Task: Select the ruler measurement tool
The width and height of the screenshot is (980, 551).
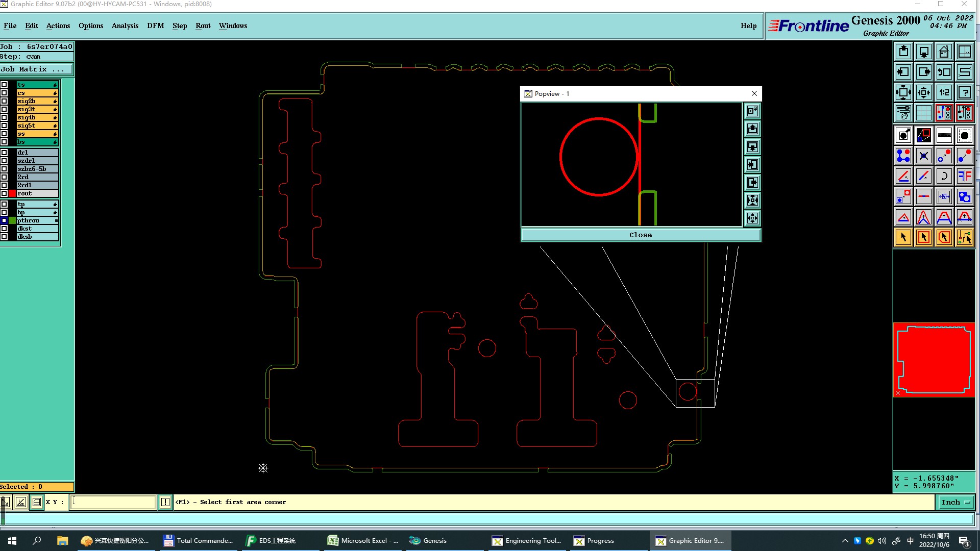Action: pyautogui.click(x=944, y=135)
